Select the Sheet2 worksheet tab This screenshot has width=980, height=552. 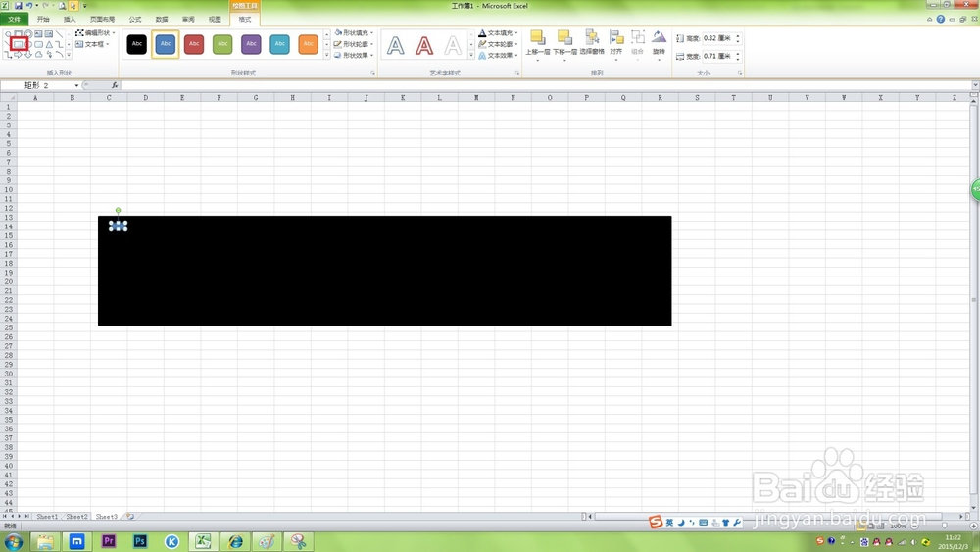pos(76,517)
